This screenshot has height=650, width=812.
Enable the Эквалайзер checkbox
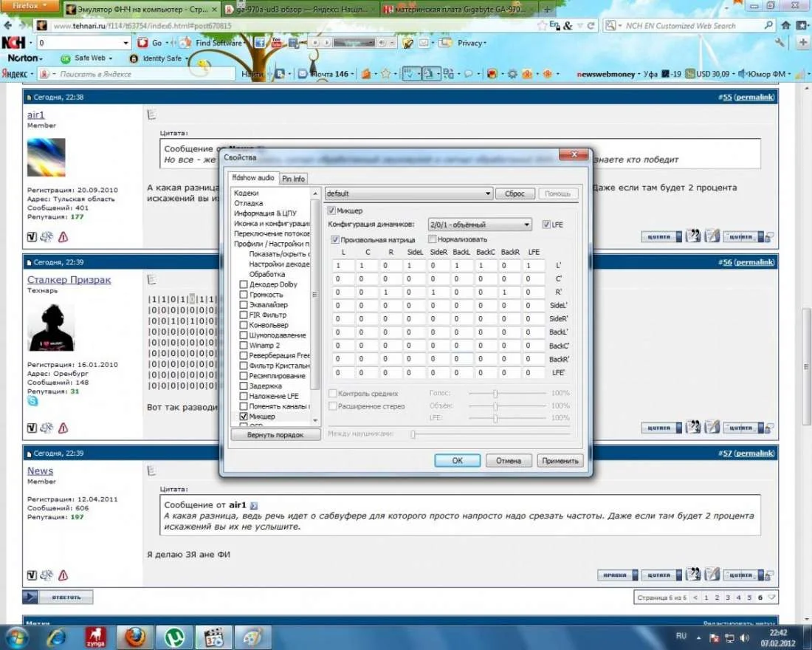click(244, 305)
